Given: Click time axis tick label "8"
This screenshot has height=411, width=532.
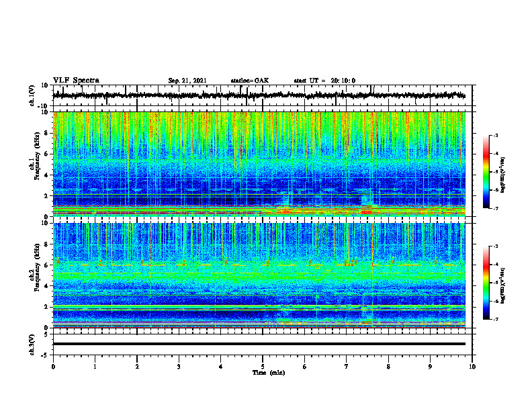Looking at the screenshot, I should [x=388, y=367].
